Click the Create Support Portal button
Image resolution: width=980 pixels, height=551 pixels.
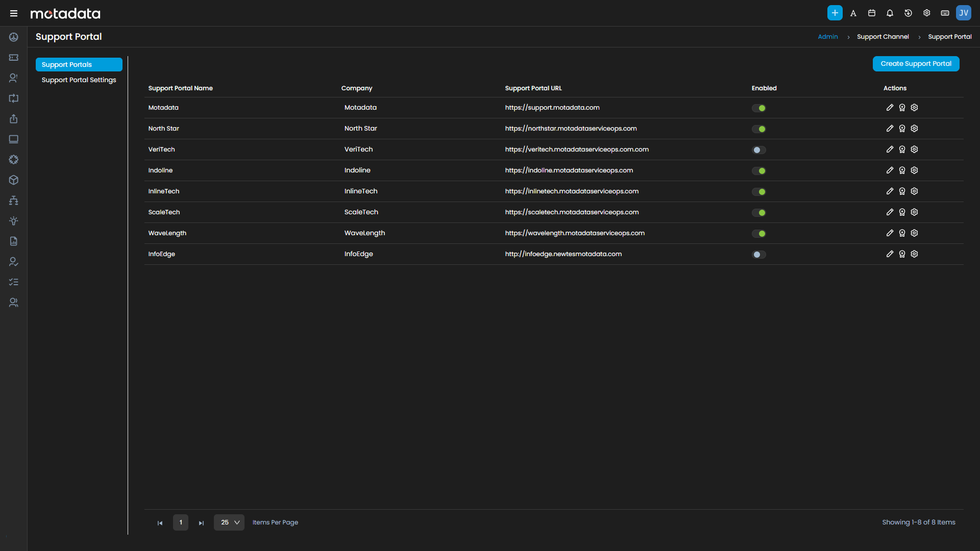(916, 63)
